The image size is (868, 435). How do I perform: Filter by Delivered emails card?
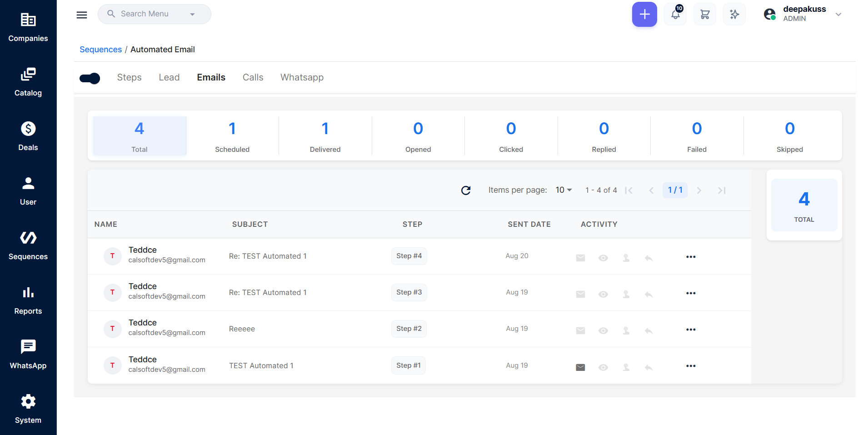click(x=325, y=136)
